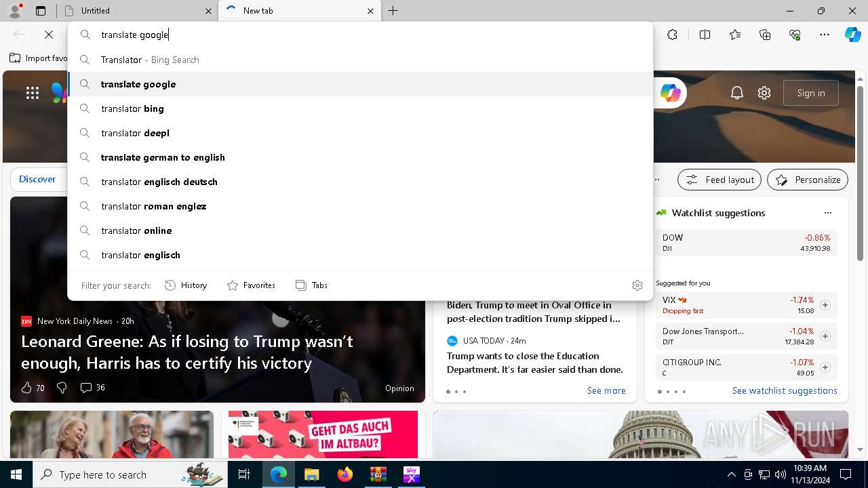This screenshot has height=488, width=868.
Task: Toggle the Split screen icon
Action: 705,35
